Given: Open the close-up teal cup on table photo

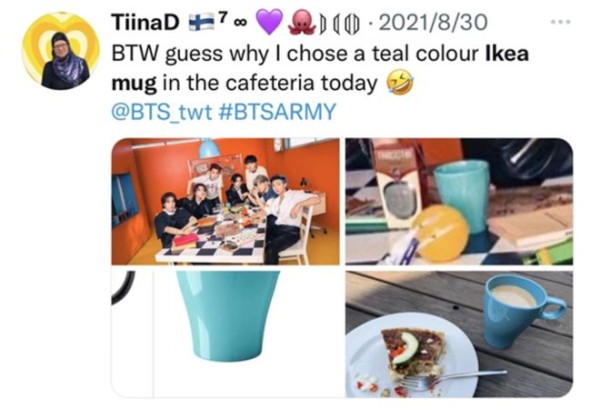Looking at the screenshot, I should coord(459,201).
